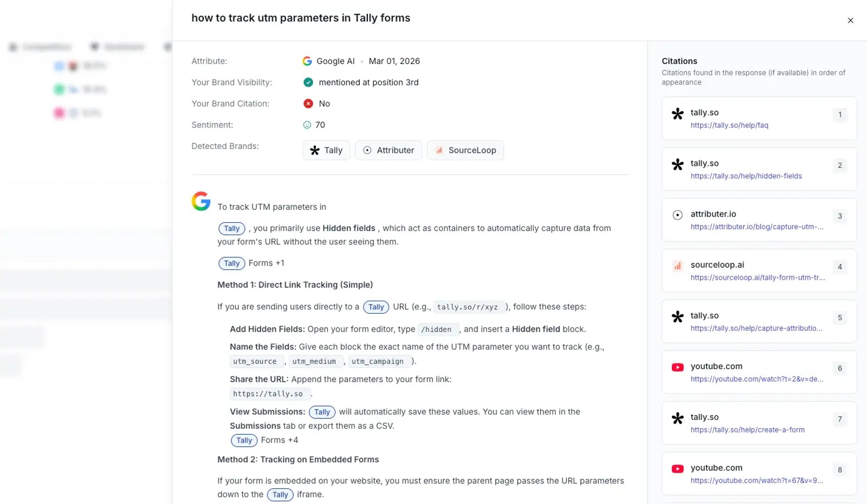Click the citation count badge showing 2
Image resolution: width=867 pixels, height=504 pixels.
(x=839, y=165)
